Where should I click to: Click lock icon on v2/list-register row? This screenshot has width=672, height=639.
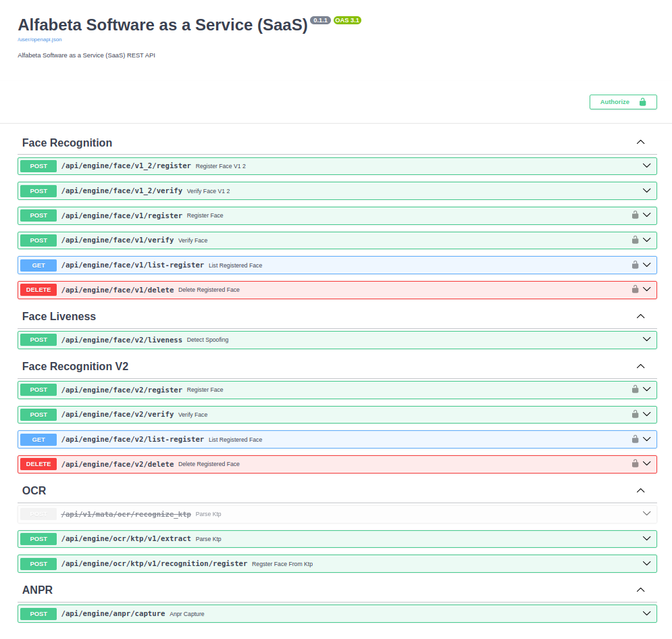(635, 439)
